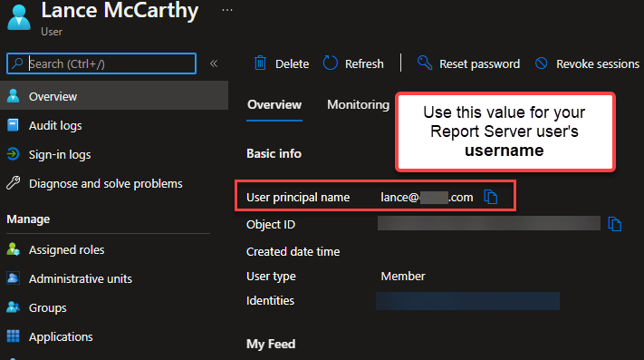Click the Applications grid icon
Screen dimensions: 644x360
pyautogui.click(x=14, y=336)
